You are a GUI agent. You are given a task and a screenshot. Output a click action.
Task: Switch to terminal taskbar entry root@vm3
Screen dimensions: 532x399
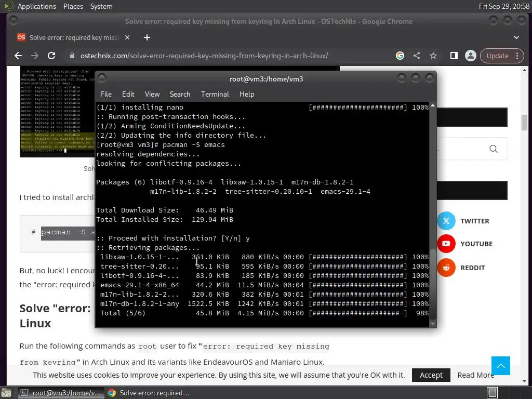pyautogui.click(x=61, y=393)
